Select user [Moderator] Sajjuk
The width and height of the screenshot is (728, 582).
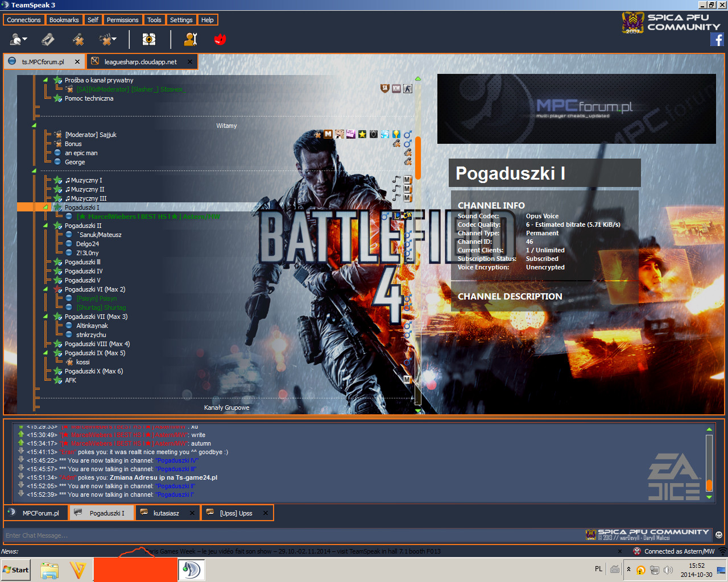coord(90,135)
